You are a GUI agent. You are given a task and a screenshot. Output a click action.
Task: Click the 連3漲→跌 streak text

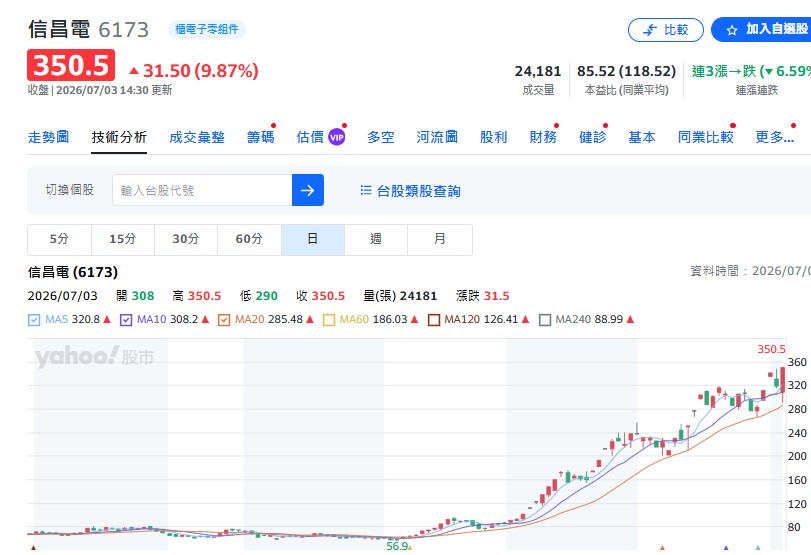[752, 71]
